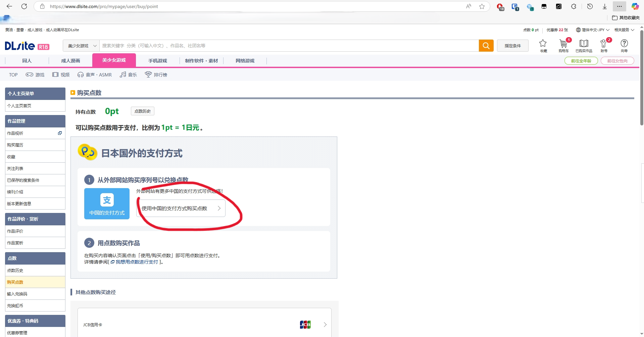Expand the 美少女游戏 search category dropdown
The image size is (644, 337).
[82, 46]
